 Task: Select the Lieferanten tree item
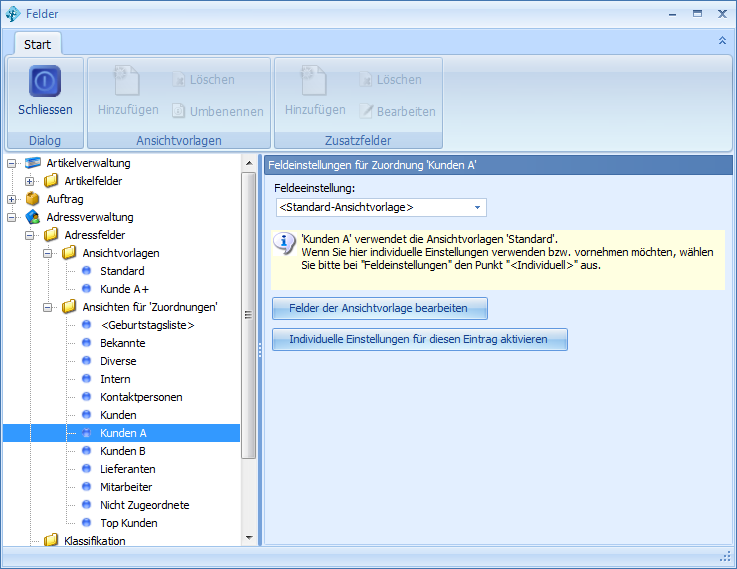coord(127,469)
